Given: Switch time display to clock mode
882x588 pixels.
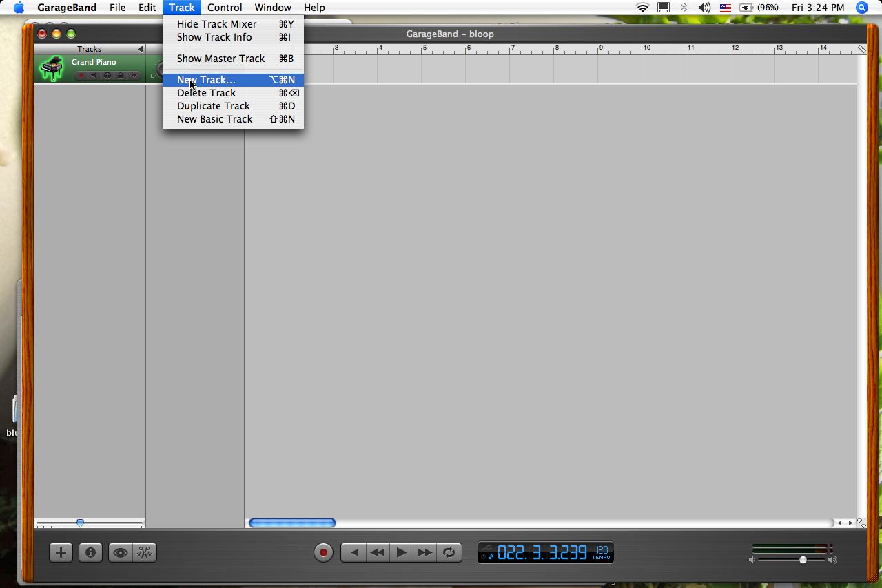Looking at the screenshot, I should click(x=483, y=556).
